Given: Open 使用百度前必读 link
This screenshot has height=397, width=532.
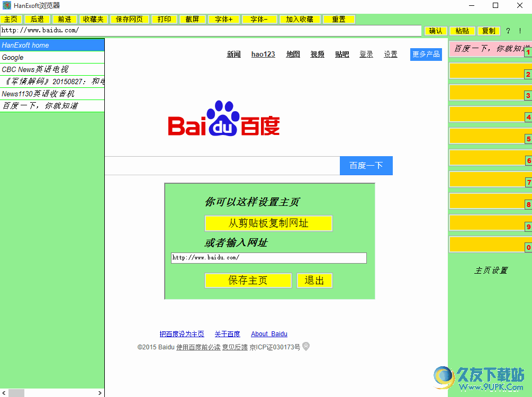Looking at the screenshot, I should point(198,347).
